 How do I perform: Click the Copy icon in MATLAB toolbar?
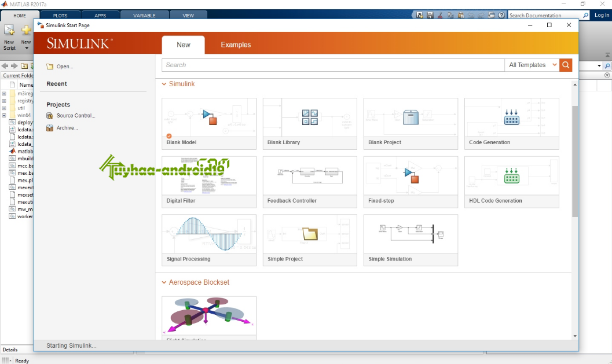450,15
